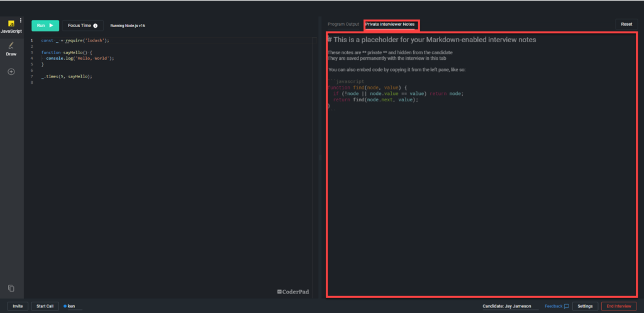Start a call with Start Call button
This screenshot has height=313, width=644.
pyautogui.click(x=45, y=306)
